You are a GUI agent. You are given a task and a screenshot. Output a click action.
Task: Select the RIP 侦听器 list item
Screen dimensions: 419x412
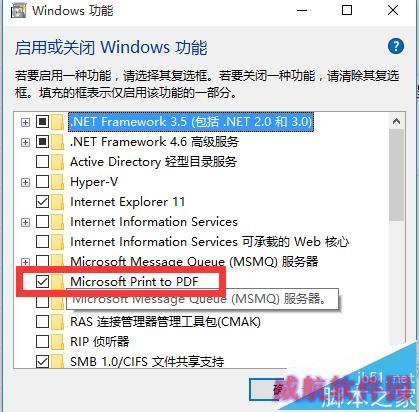pyautogui.click(x=100, y=342)
